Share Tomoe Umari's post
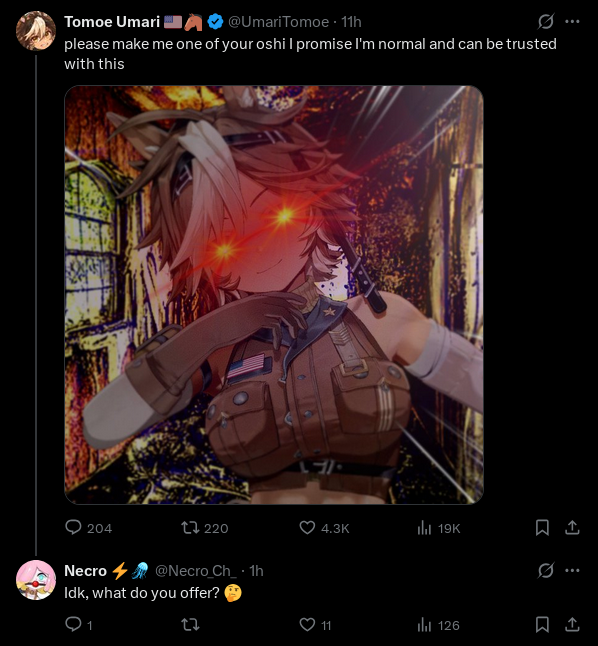 572,528
